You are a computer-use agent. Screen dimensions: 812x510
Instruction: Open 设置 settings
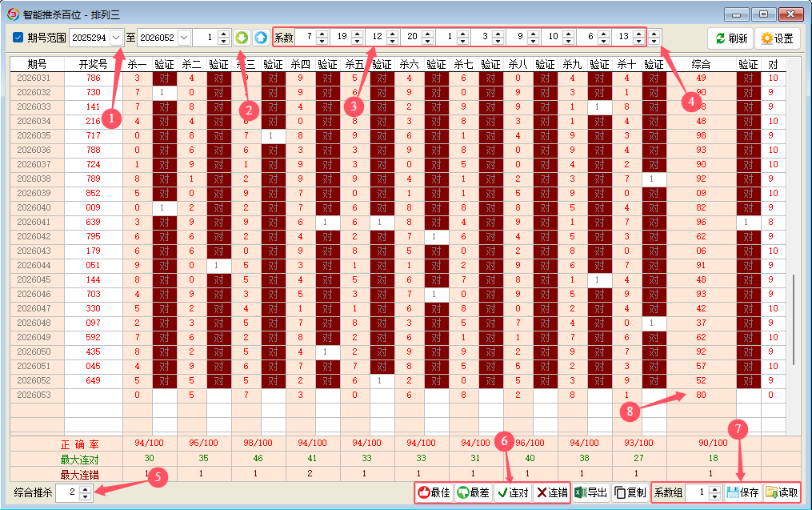click(777, 38)
